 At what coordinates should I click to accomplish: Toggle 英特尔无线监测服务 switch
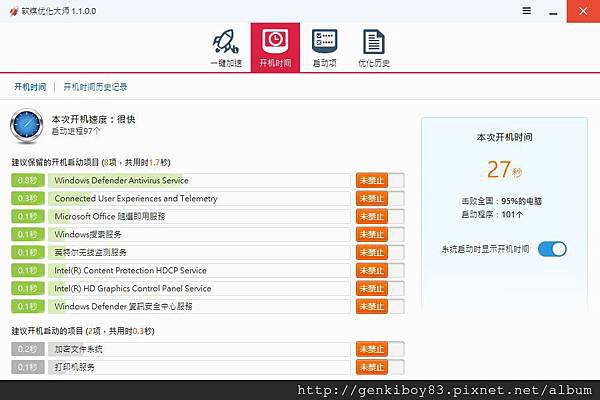tap(380, 252)
